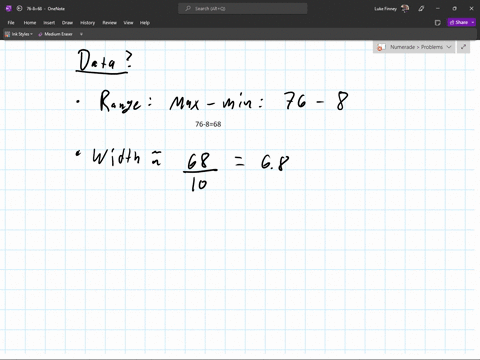
Task: Open the Help ribbon tab
Action: coord(145,23)
